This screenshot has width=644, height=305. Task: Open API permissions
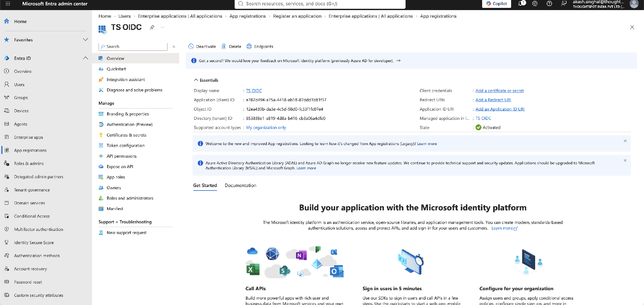(122, 156)
